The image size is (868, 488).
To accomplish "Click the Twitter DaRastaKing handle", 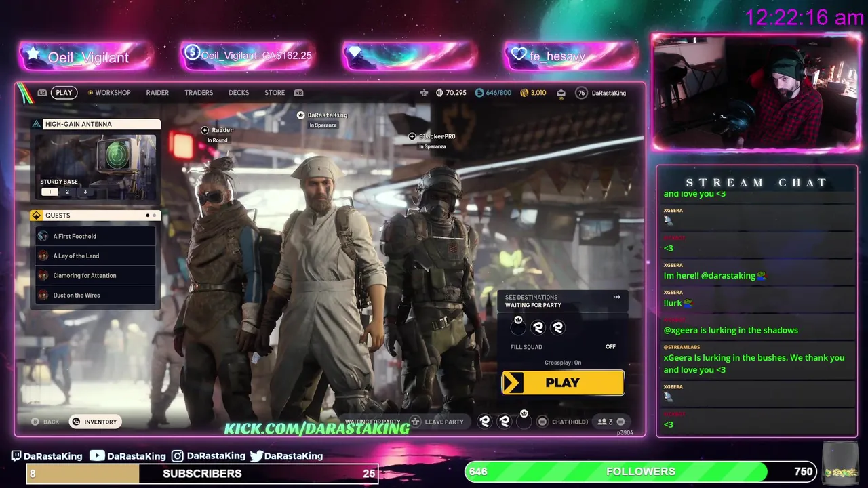I will tap(286, 456).
